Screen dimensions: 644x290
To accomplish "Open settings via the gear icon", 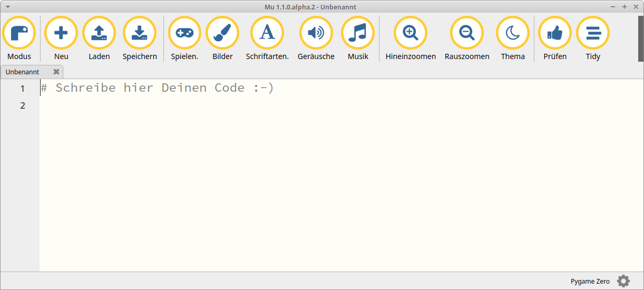I will click(x=623, y=281).
